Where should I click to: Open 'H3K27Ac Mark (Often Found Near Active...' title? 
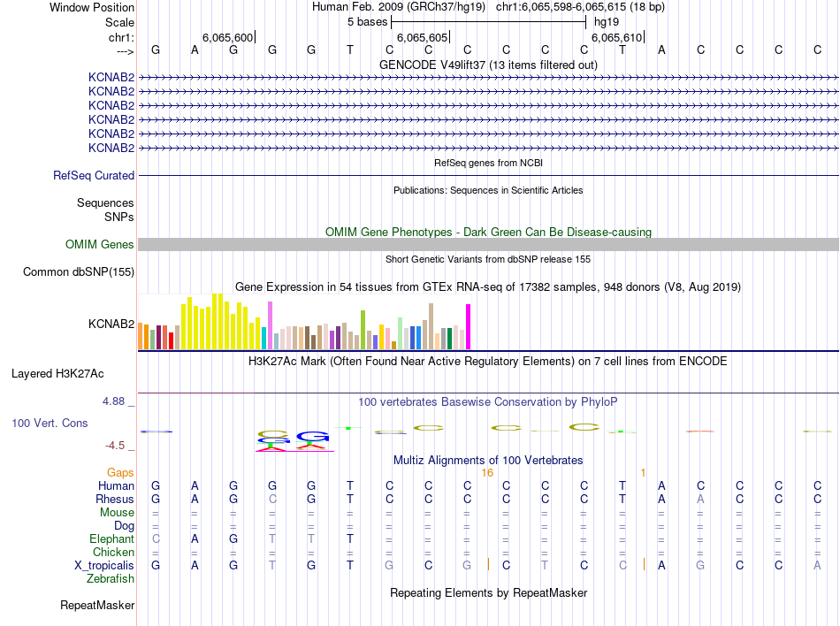coord(488,362)
